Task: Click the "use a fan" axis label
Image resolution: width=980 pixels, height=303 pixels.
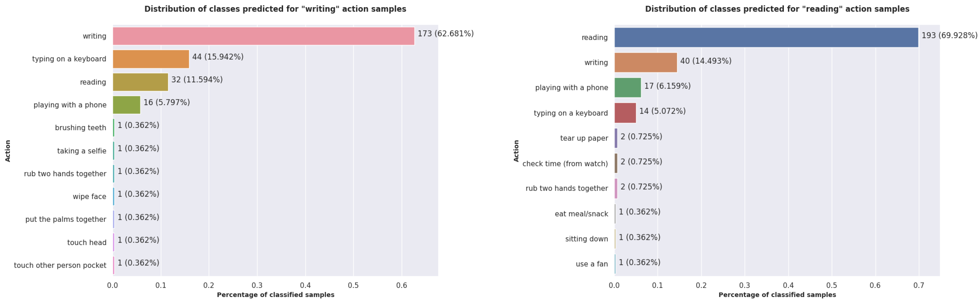Action: [592, 264]
